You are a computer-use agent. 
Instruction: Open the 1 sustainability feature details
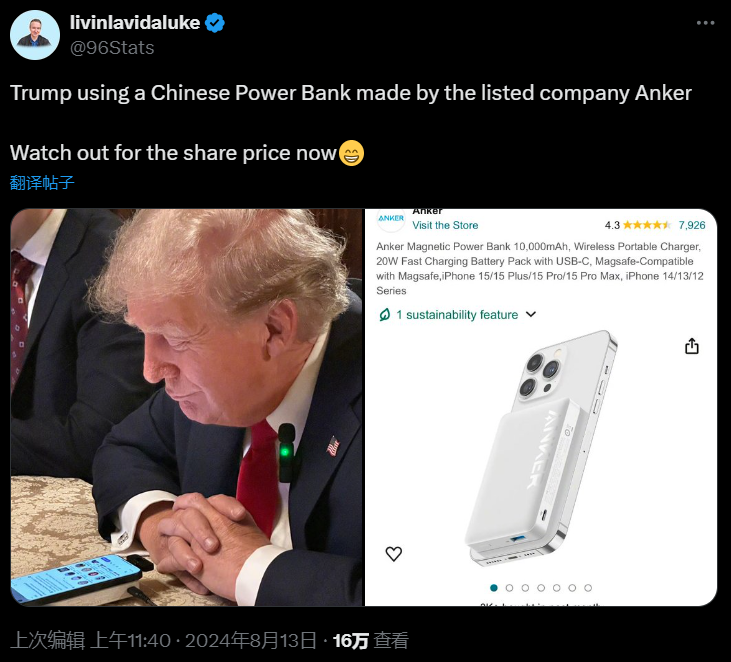457,315
